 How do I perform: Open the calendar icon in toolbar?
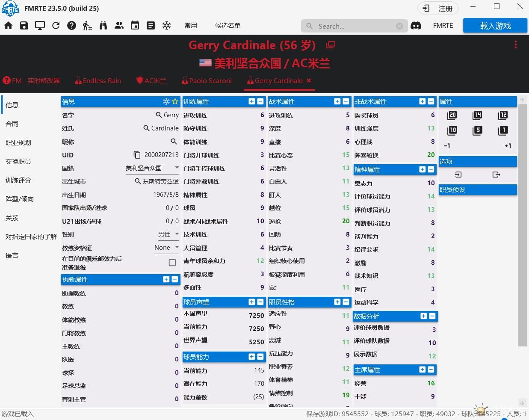[x=135, y=26]
